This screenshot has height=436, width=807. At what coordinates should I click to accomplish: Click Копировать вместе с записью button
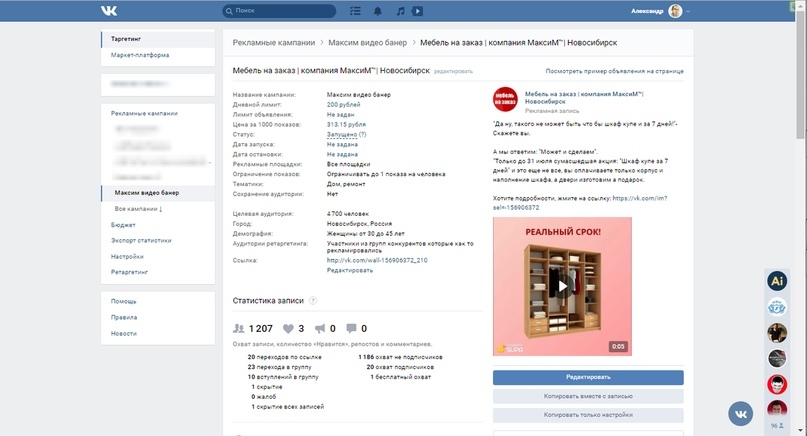coord(588,396)
